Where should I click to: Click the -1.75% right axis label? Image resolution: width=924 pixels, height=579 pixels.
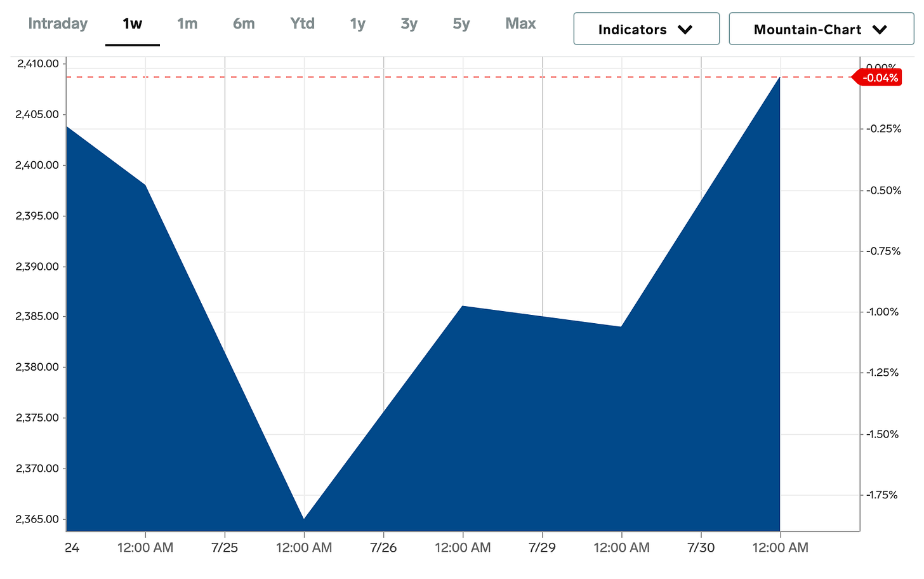click(x=882, y=495)
